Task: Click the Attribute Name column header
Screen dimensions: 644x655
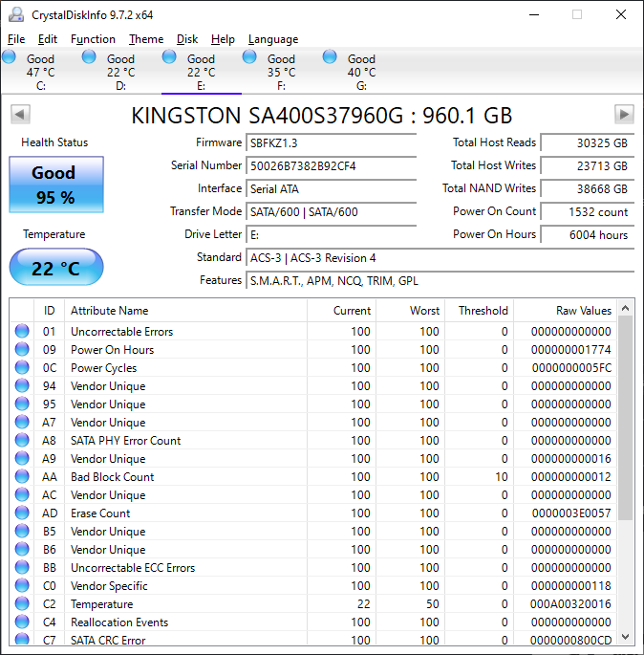Action: (x=185, y=311)
